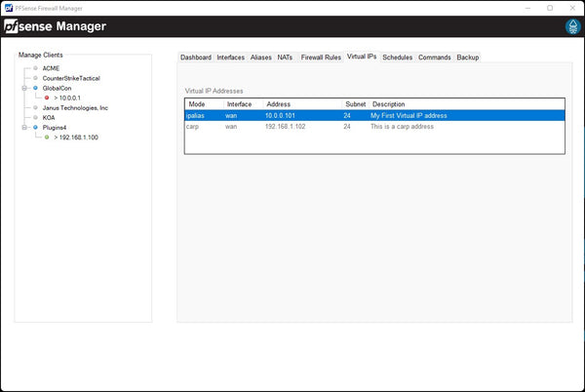Open the Dashboard tab

pyautogui.click(x=196, y=58)
